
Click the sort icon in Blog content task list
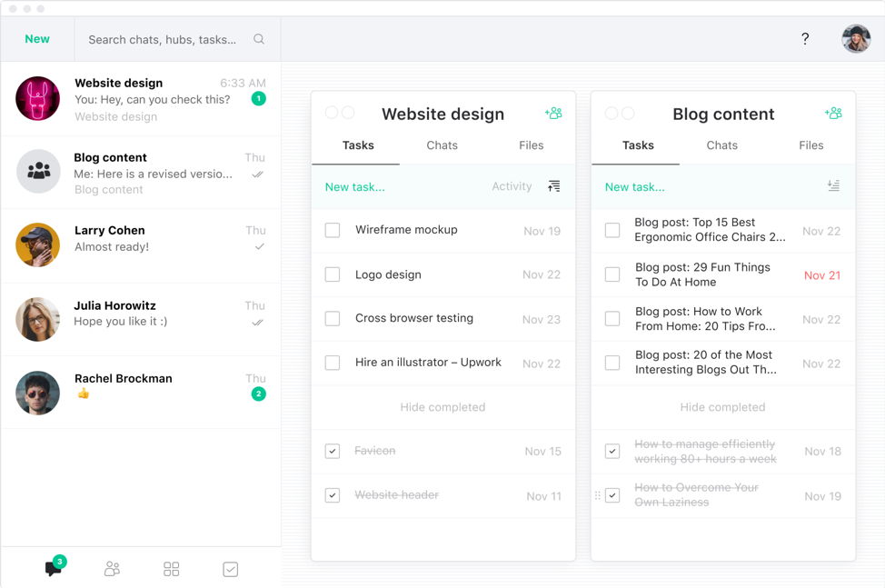click(x=833, y=185)
